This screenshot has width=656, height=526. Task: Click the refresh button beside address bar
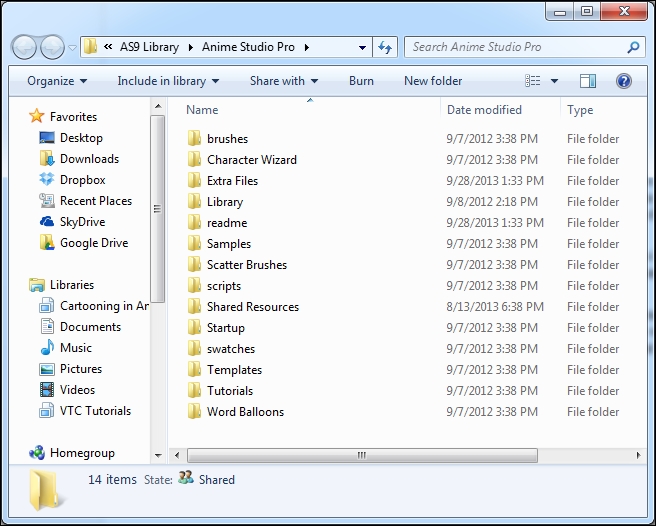(x=385, y=47)
